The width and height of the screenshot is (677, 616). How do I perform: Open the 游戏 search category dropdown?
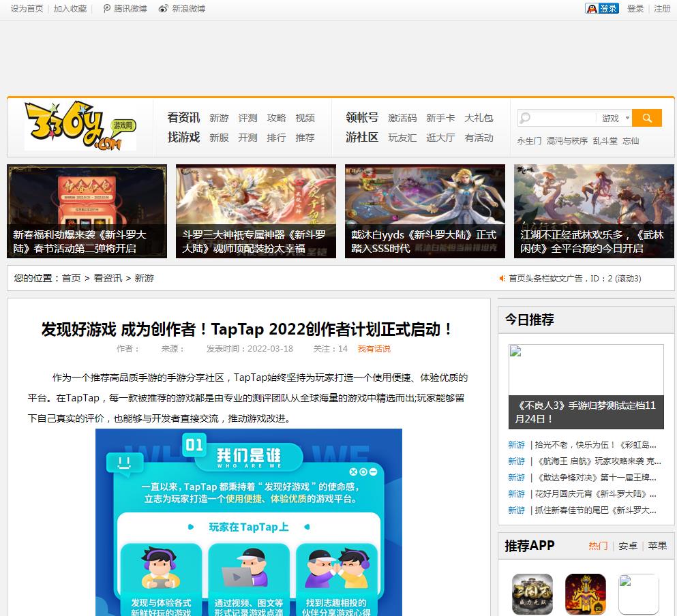[615, 118]
